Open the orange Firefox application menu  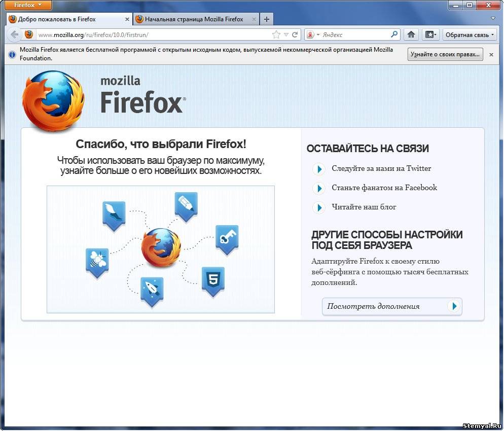[28, 5]
